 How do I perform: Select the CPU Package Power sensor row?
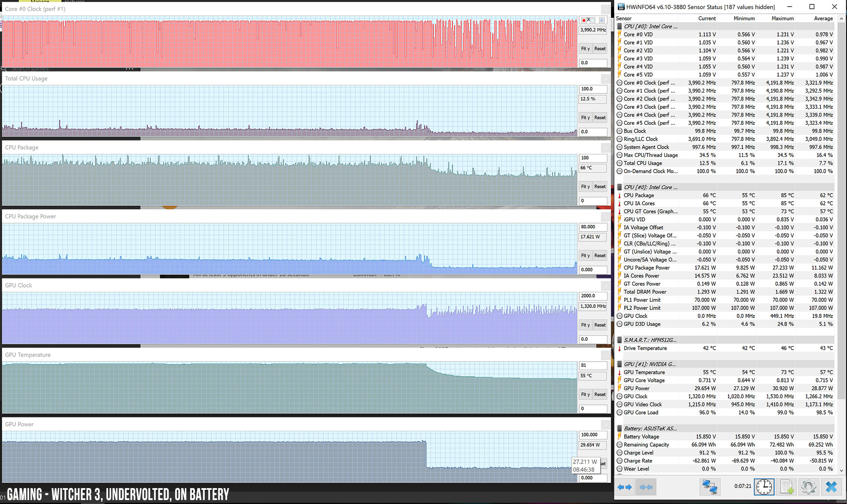(725, 268)
